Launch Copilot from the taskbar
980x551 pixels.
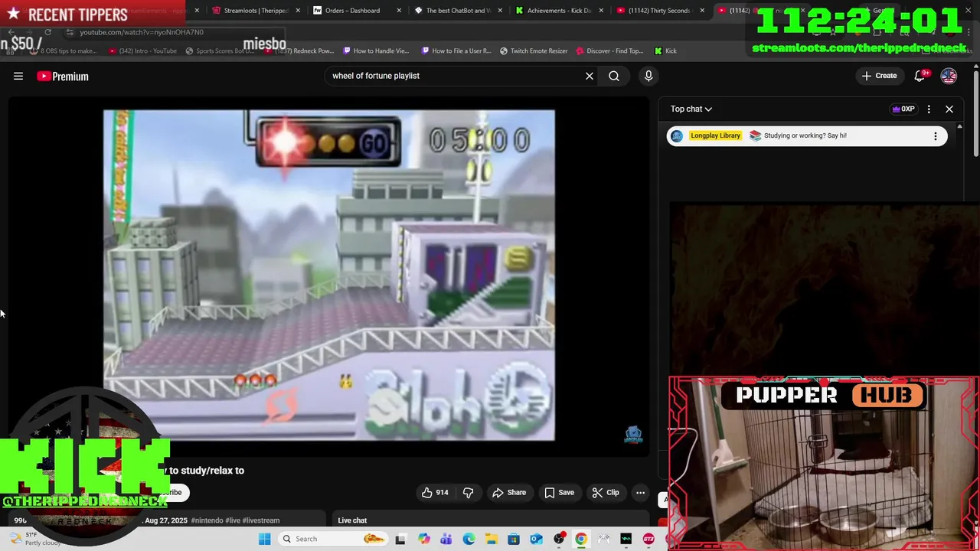[x=424, y=539]
